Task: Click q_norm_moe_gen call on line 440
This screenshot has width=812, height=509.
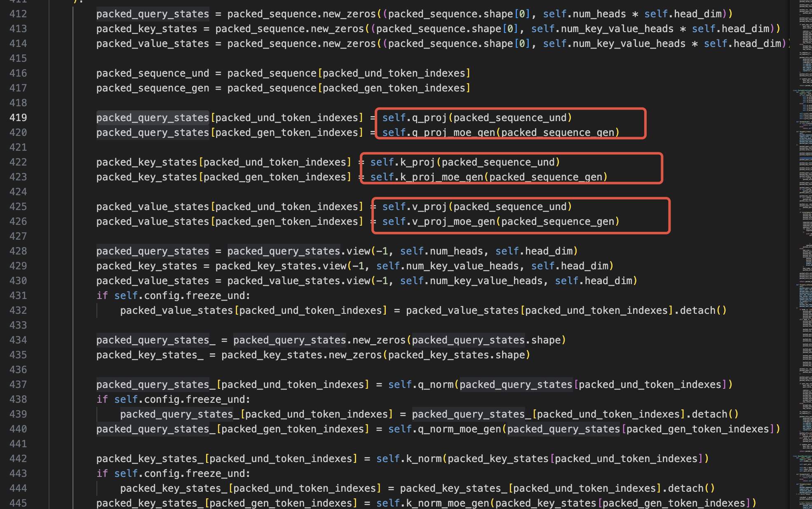Action: pyautogui.click(x=460, y=429)
